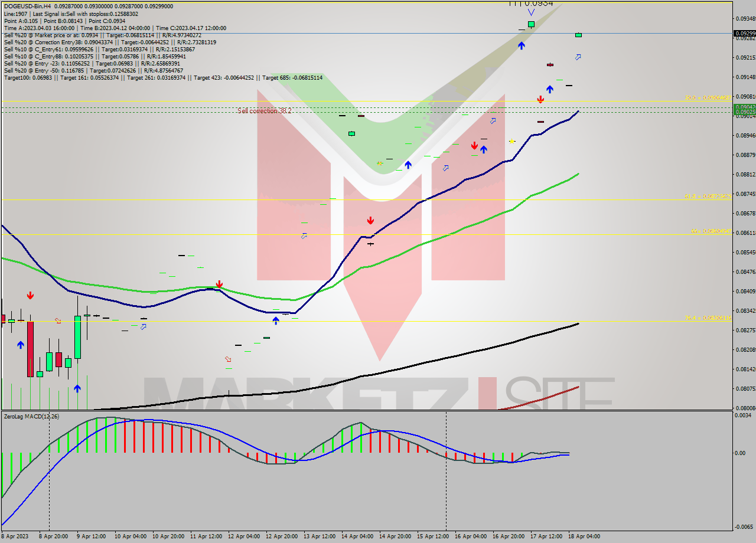Click the 'Sell correction 38.2' chart label
Screen dimensions: 756x543
[265, 110]
